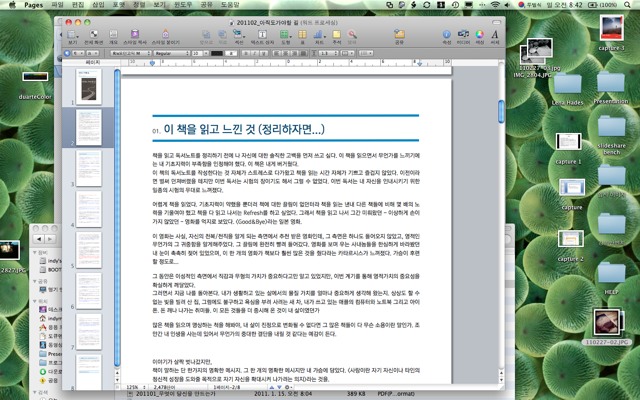Viewport: 640px width, 400px height.
Task: Show the Colors (색상) window
Action: [478, 36]
